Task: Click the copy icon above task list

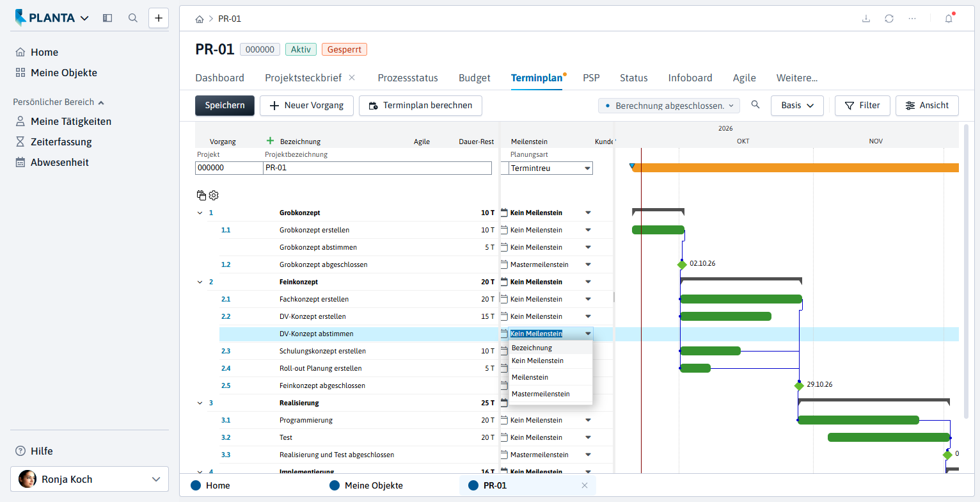Action: [202, 195]
